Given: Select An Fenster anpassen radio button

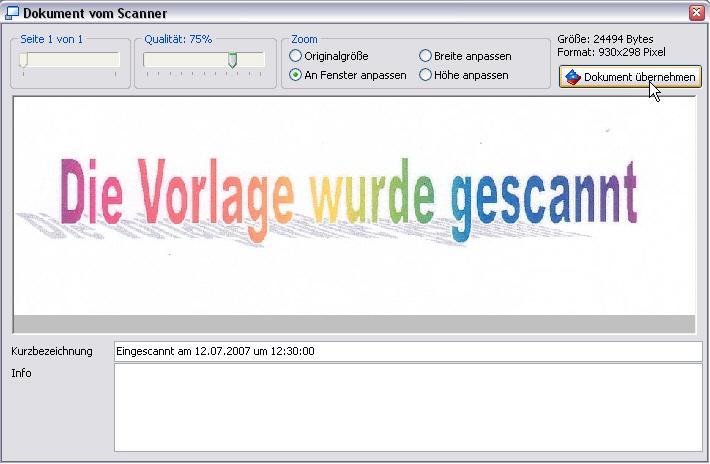Looking at the screenshot, I should 295,75.
